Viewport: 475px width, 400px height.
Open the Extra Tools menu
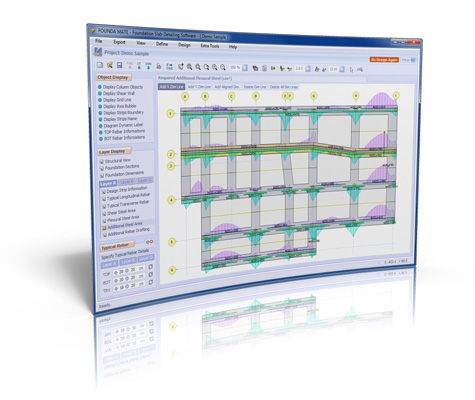pyautogui.click(x=210, y=46)
